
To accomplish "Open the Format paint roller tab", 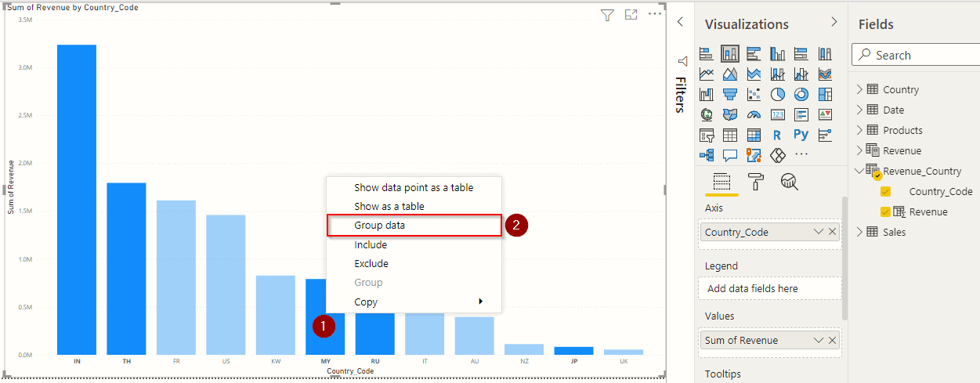I will click(x=756, y=182).
